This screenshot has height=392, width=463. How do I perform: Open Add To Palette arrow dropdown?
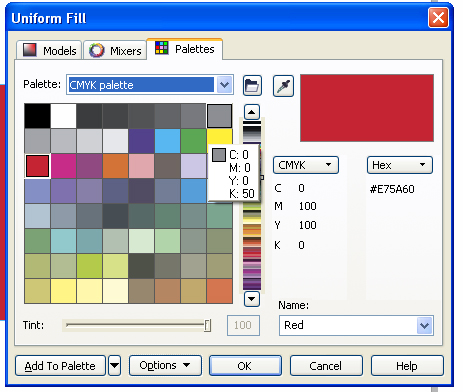click(x=114, y=366)
